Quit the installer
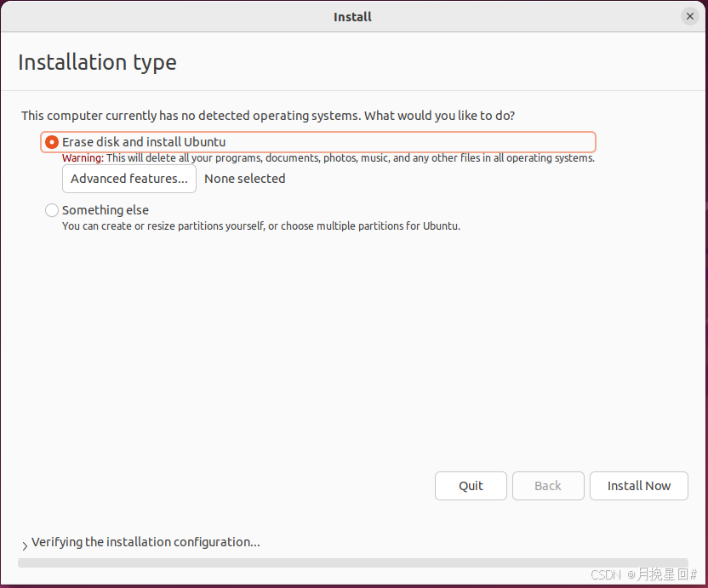 pos(471,486)
